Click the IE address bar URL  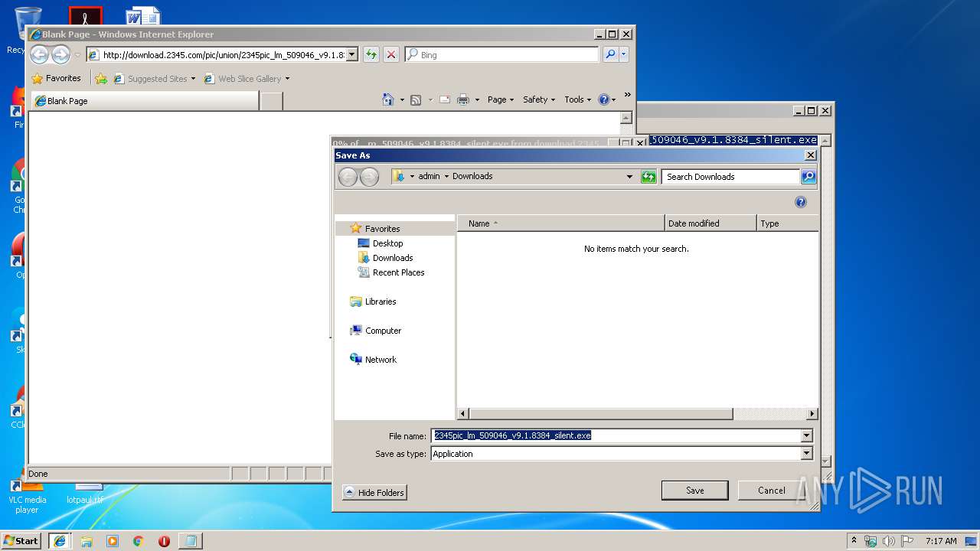click(x=224, y=54)
